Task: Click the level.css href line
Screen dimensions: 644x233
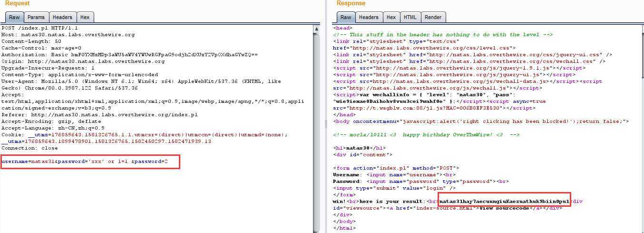Action: (x=424, y=48)
